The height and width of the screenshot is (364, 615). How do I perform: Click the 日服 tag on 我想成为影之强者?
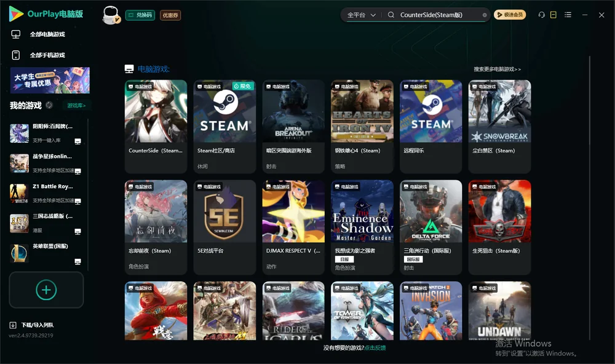coord(344,259)
